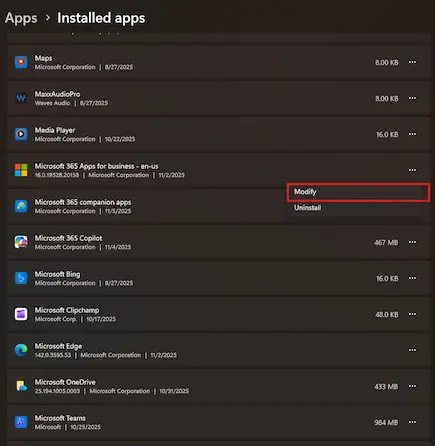Click the MaxxAudioPro app icon
This screenshot has height=446, width=435.
click(21, 98)
